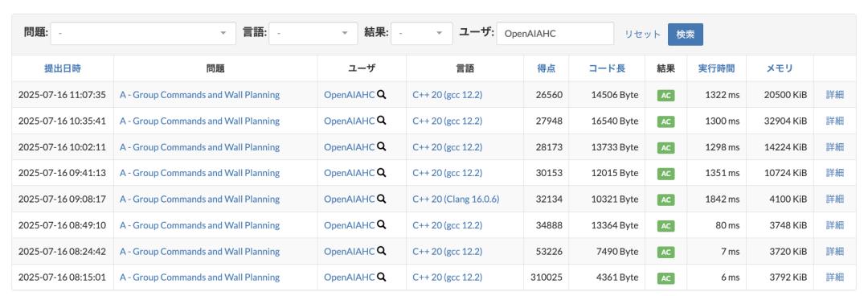The width and height of the screenshot is (868, 296).
Task: Search user icon in 10:35:41 row
Action: (381, 121)
